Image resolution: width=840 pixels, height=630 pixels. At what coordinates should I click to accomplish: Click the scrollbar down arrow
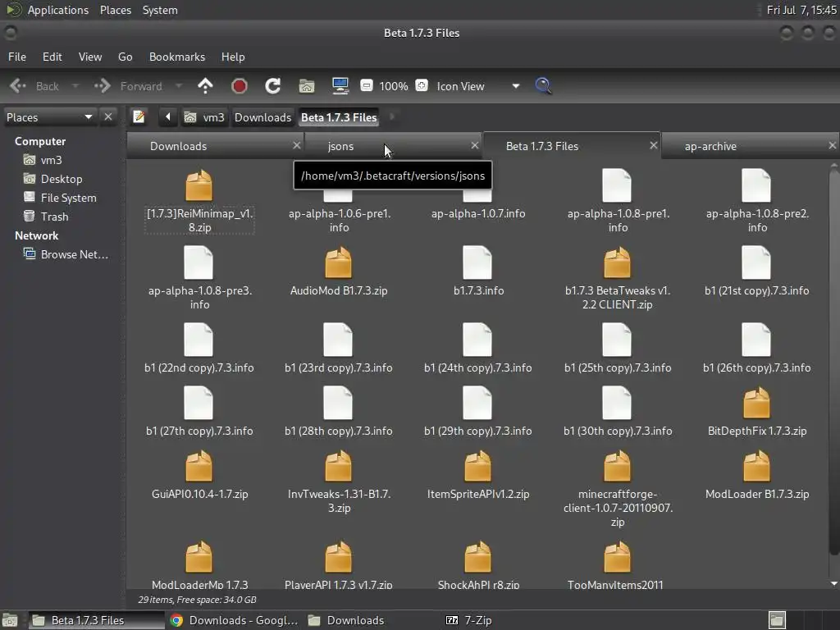(x=833, y=583)
